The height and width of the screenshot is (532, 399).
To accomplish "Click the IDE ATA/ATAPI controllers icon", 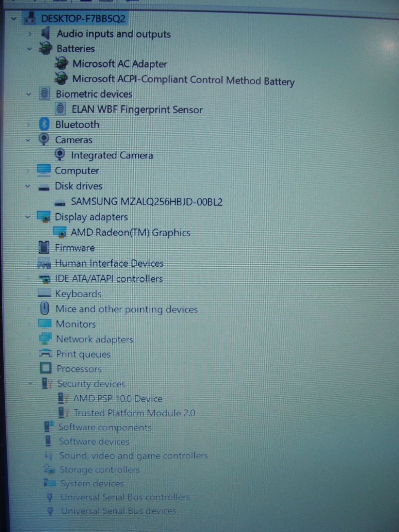I will pos(44,278).
